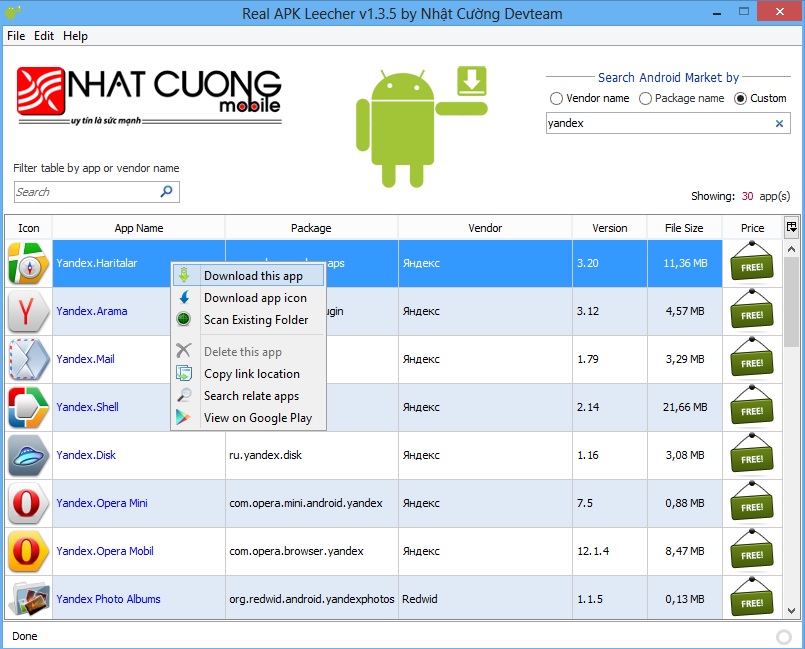This screenshot has height=649, width=805.
Task: Click the vertical scrollbar thumb
Action: click(x=791, y=302)
